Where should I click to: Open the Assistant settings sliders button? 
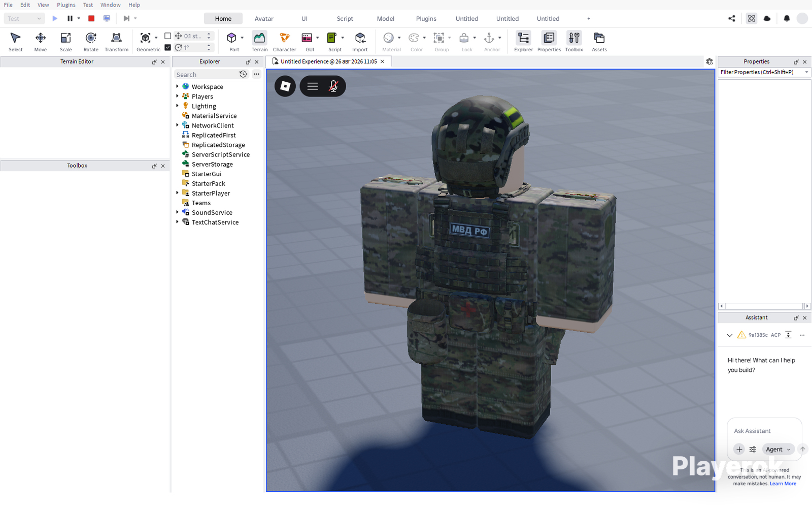tap(753, 449)
